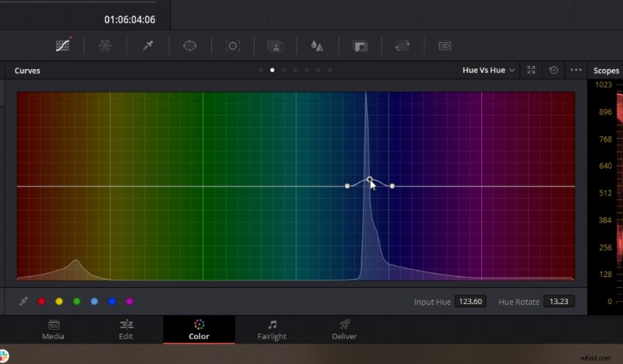Open the Magic Mask palette
The height and width of the screenshot is (364, 623).
pyautogui.click(x=275, y=46)
